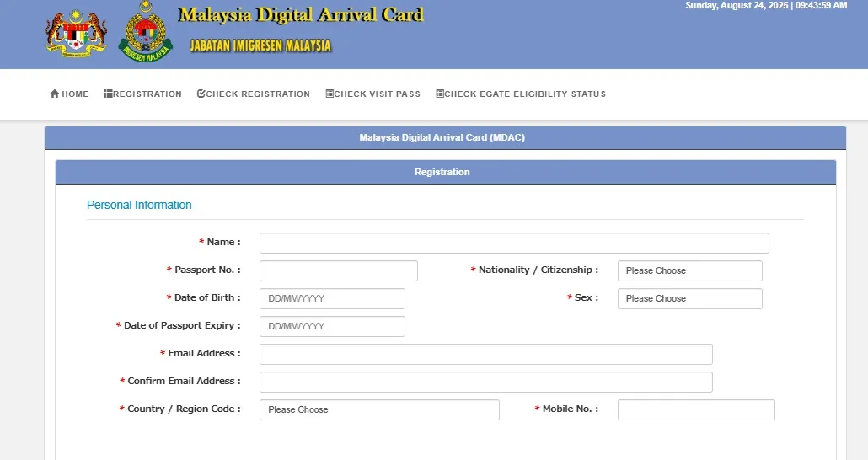Expand the Sex selection dropdown
This screenshot has width=868, height=460.
pyautogui.click(x=689, y=298)
